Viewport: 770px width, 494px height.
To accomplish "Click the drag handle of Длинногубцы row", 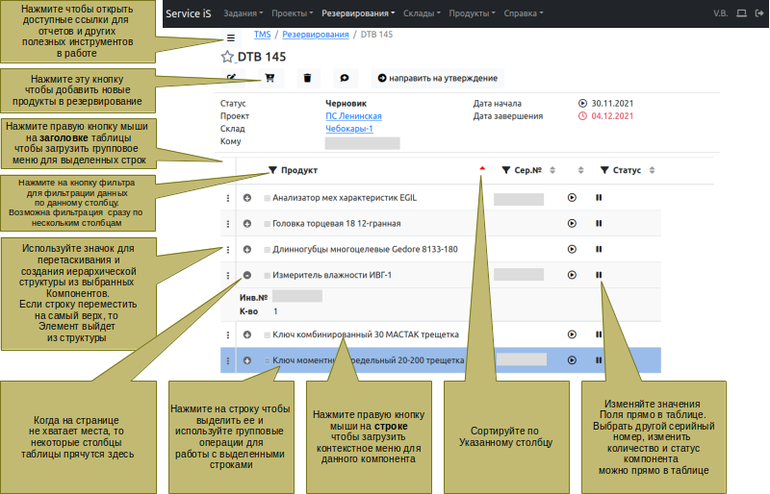I will 228,250.
